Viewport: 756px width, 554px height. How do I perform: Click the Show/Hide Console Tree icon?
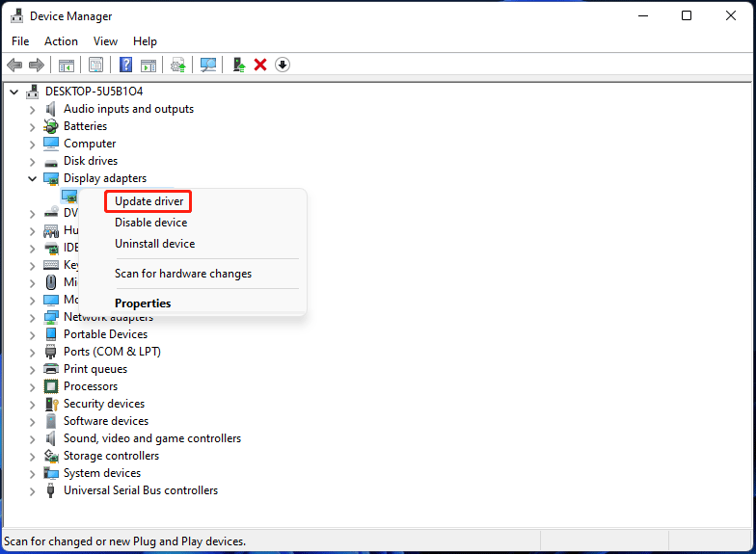[67, 65]
